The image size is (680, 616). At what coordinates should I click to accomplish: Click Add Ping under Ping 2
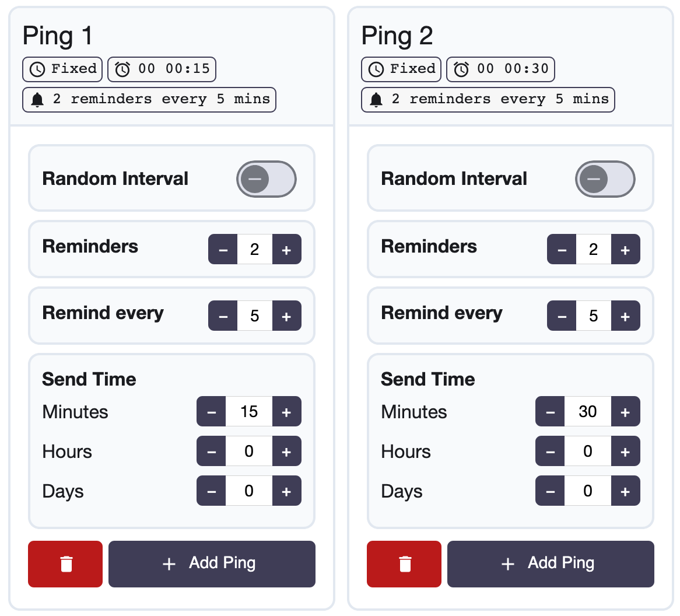pyautogui.click(x=551, y=563)
